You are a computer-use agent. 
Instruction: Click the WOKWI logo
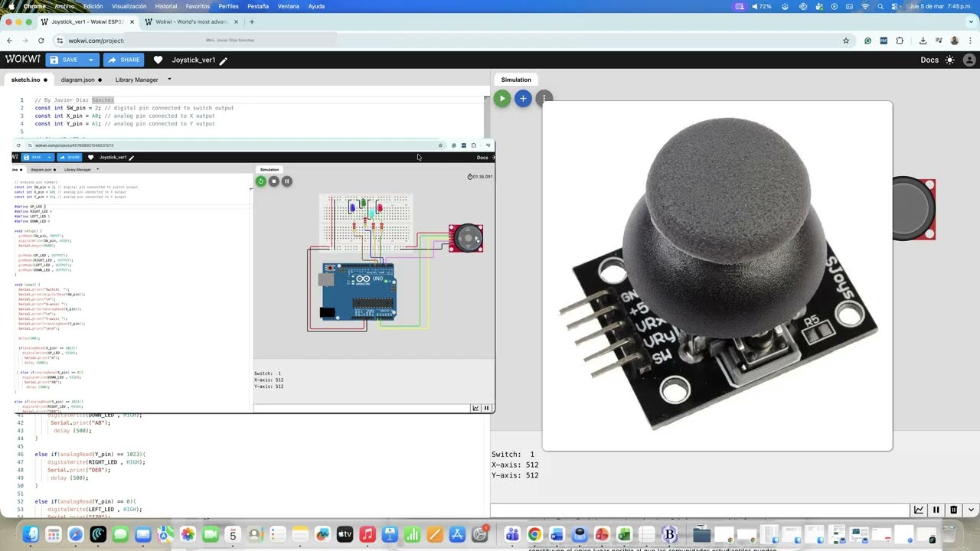click(22, 60)
